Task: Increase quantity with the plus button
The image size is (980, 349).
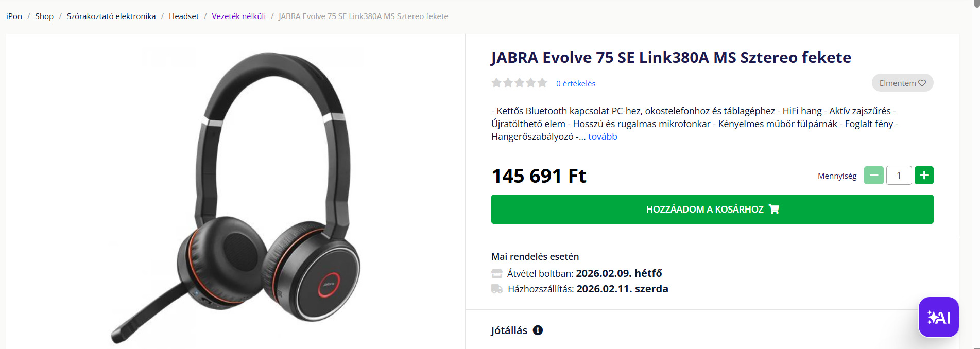Action: (x=924, y=176)
